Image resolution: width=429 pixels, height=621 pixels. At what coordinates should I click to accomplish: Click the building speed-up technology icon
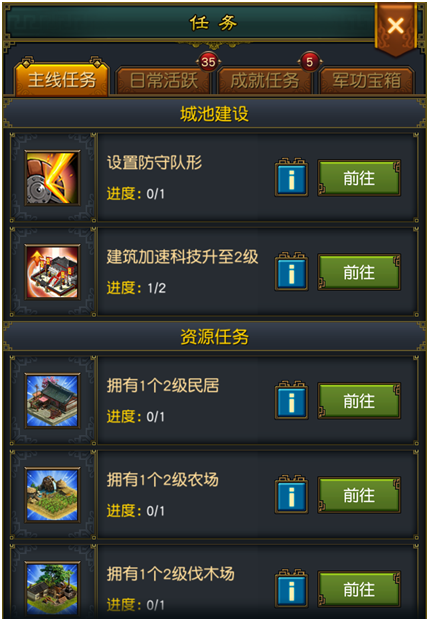click(x=52, y=272)
